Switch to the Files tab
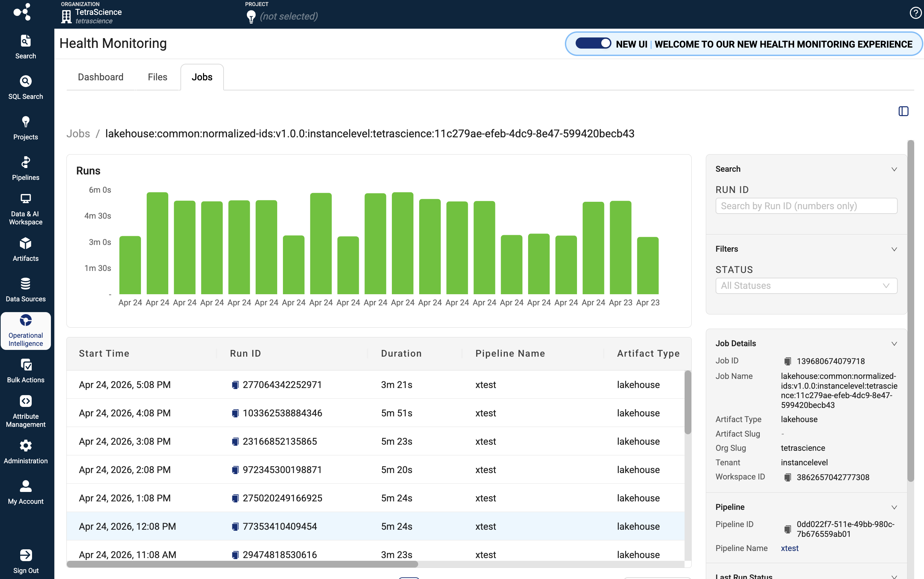Screen dimensions: 924x579 [157, 77]
